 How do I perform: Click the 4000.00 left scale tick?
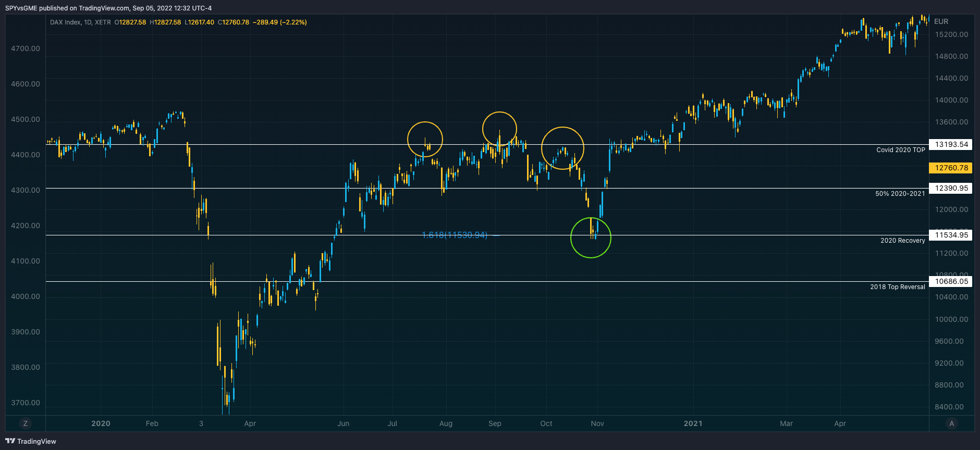[26, 296]
